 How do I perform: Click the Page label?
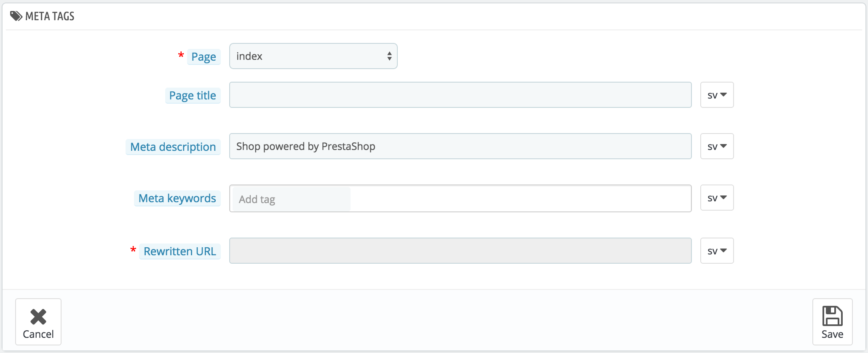click(x=204, y=57)
